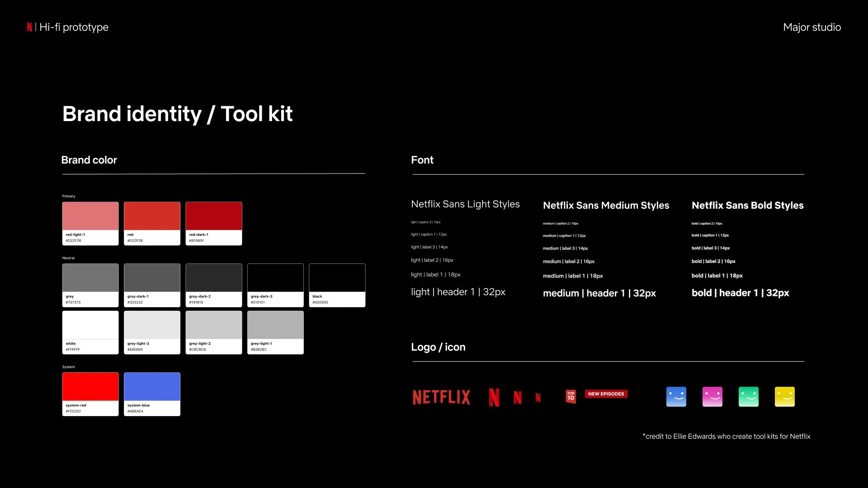Click the Major studio label
This screenshot has height=488, width=868.
click(812, 27)
